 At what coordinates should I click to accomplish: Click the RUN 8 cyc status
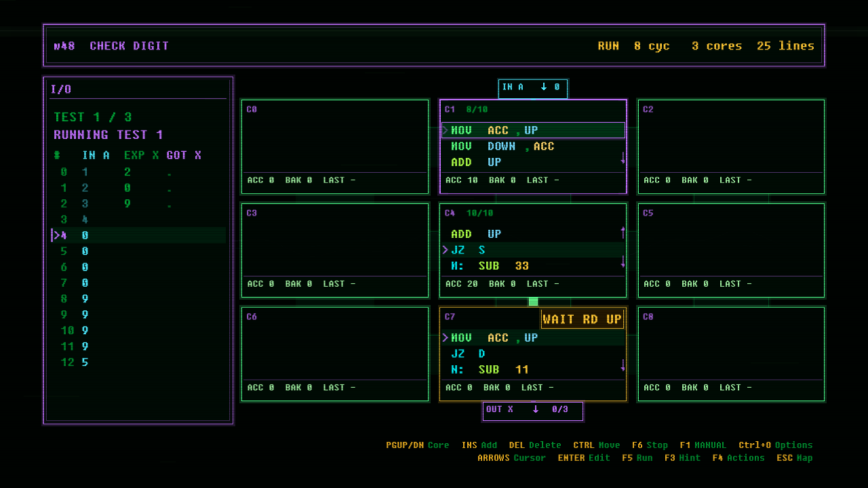(x=633, y=46)
